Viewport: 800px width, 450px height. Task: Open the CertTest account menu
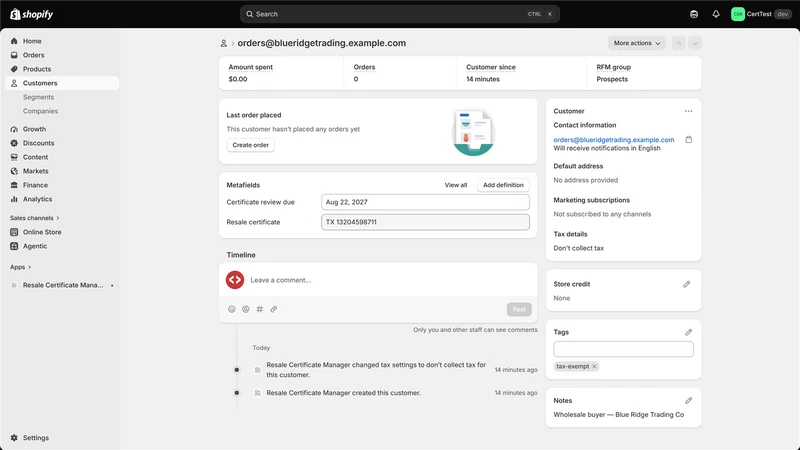(761, 14)
